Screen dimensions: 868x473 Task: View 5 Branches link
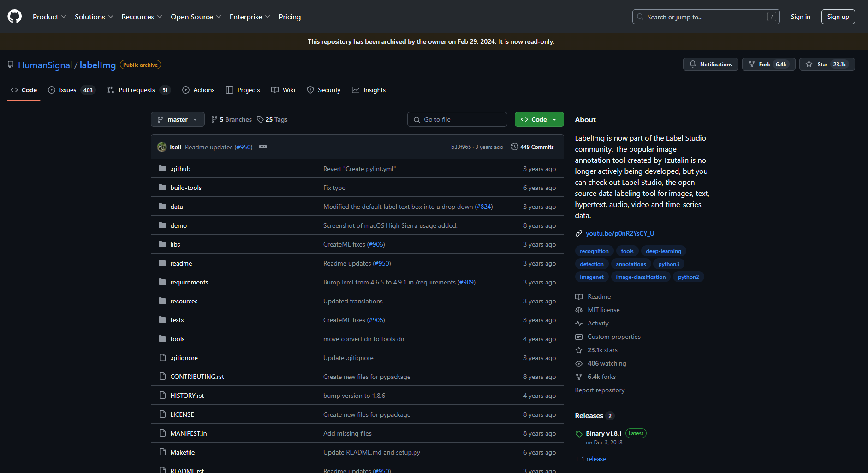pyautogui.click(x=232, y=119)
